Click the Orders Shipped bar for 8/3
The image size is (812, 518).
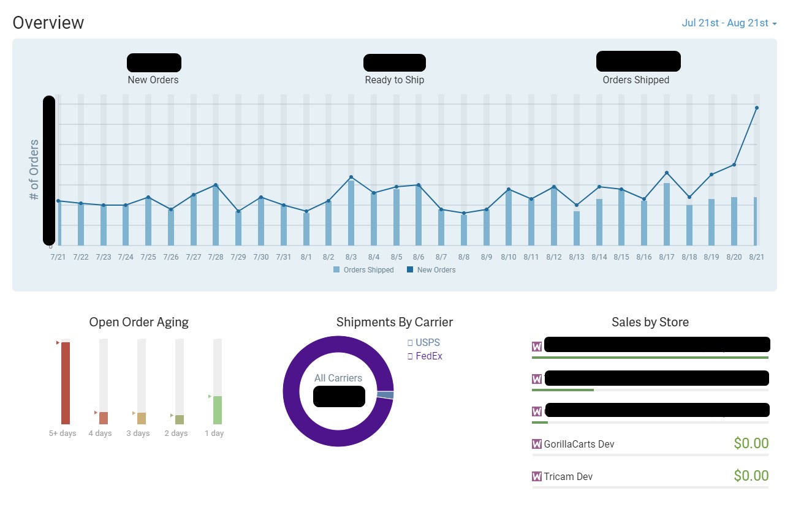[x=351, y=213]
